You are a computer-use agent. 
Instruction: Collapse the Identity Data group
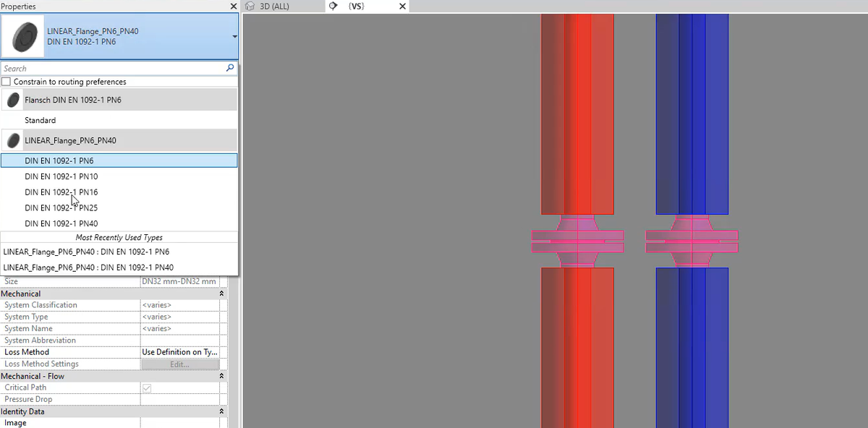point(222,411)
